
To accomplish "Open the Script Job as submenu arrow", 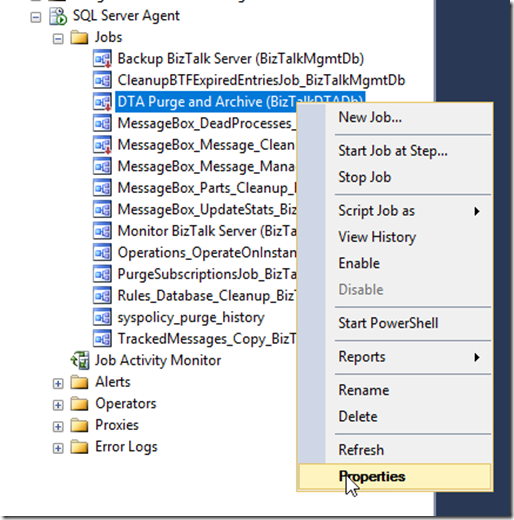I will coord(477,211).
